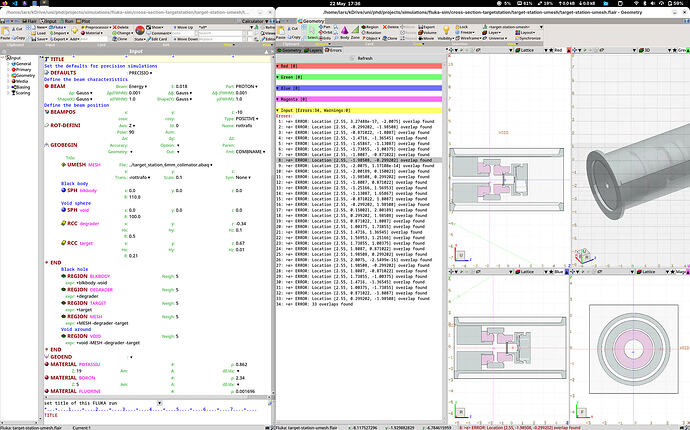Activate the Select tool in Geometry toolbar

point(312,33)
